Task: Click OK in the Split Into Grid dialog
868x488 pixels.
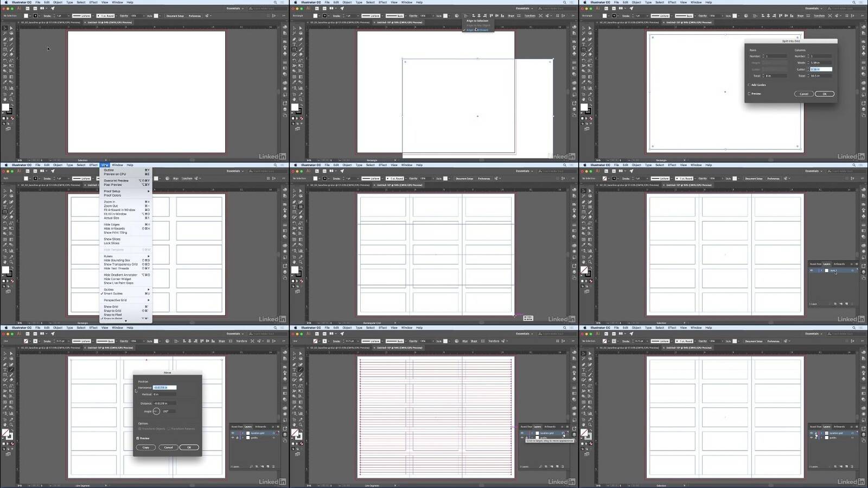Action: (824, 94)
